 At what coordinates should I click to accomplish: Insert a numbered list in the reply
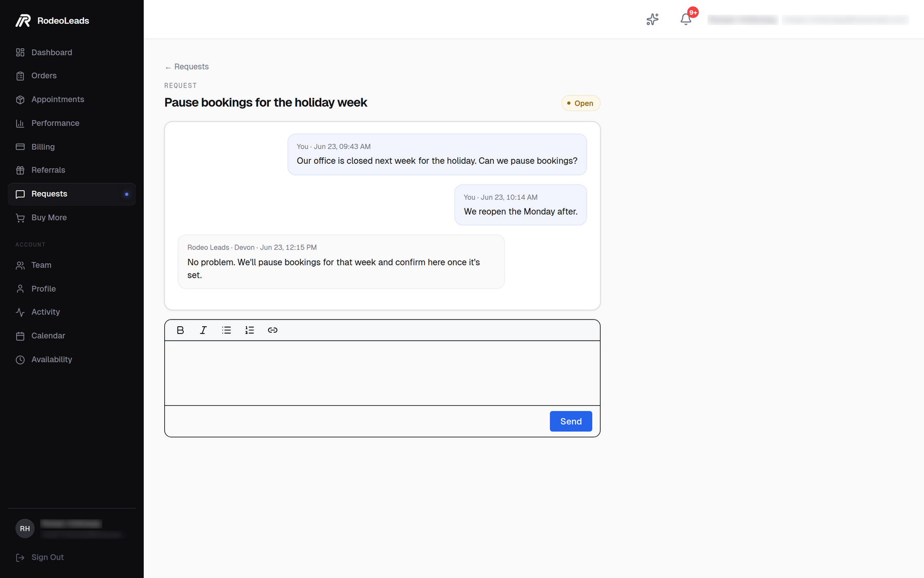[x=249, y=330]
